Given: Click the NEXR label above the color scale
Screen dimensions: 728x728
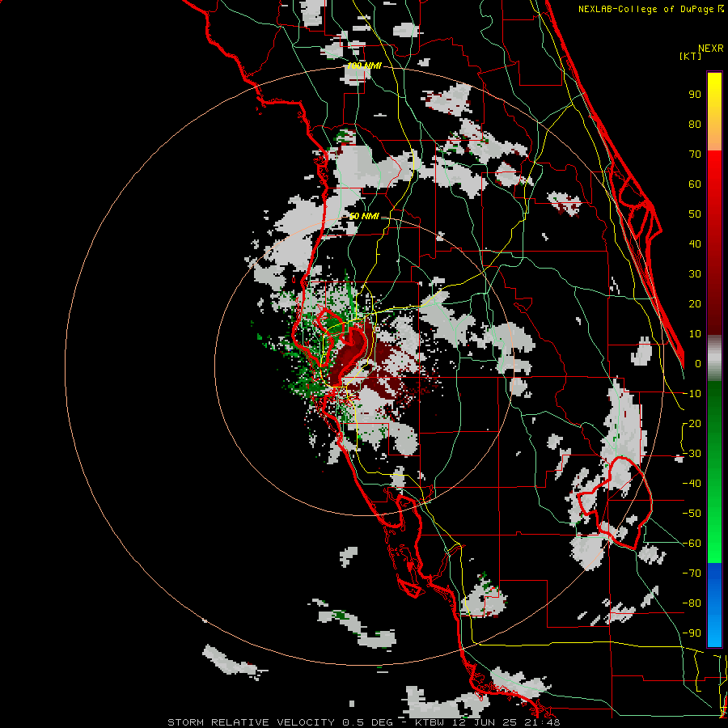Looking at the screenshot, I should pyautogui.click(x=711, y=49).
